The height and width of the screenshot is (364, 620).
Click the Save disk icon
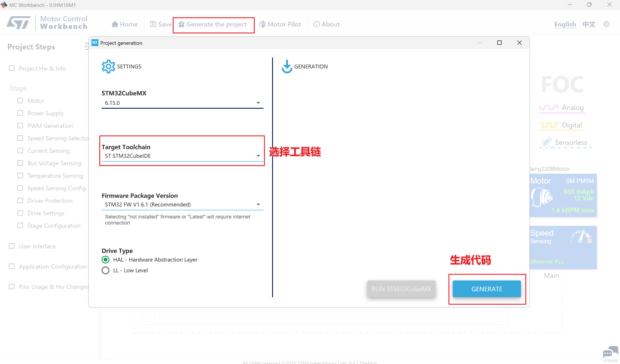pos(153,24)
